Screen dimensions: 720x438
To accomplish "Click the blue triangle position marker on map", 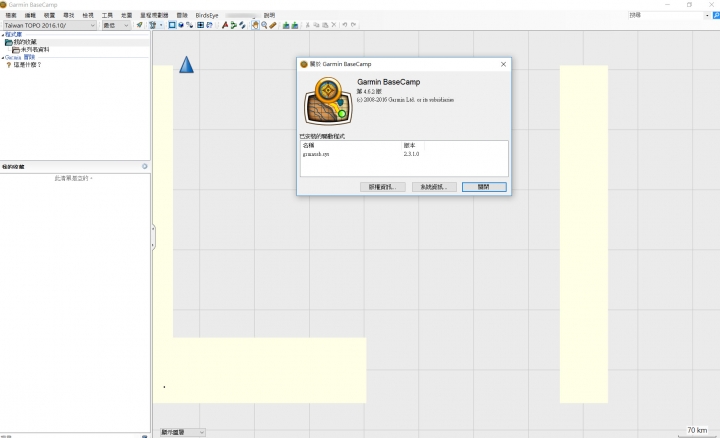I will (x=186, y=65).
